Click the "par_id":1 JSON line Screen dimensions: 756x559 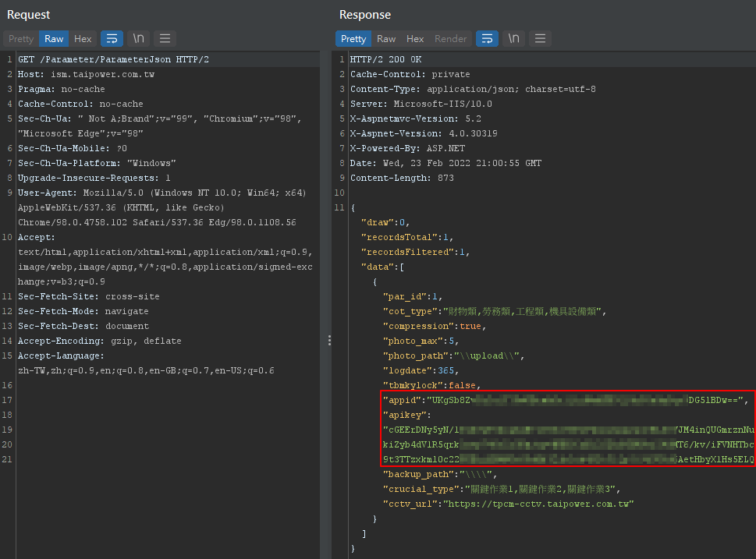pos(413,296)
